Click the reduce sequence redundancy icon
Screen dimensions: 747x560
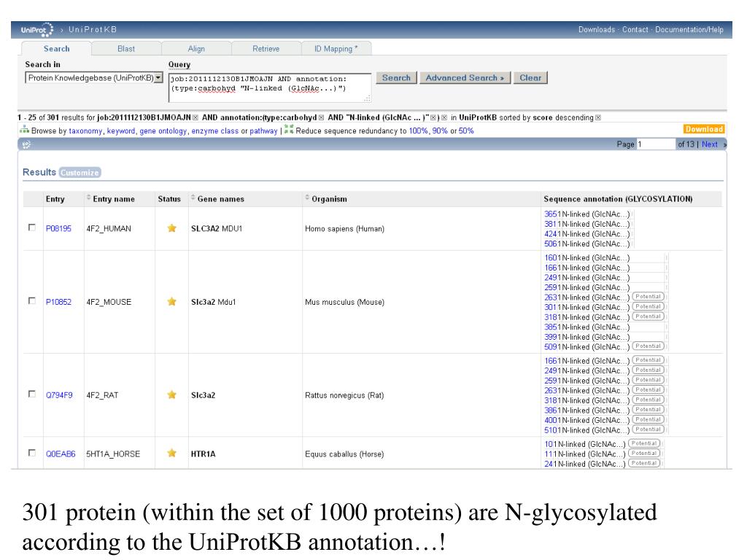pos(289,130)
